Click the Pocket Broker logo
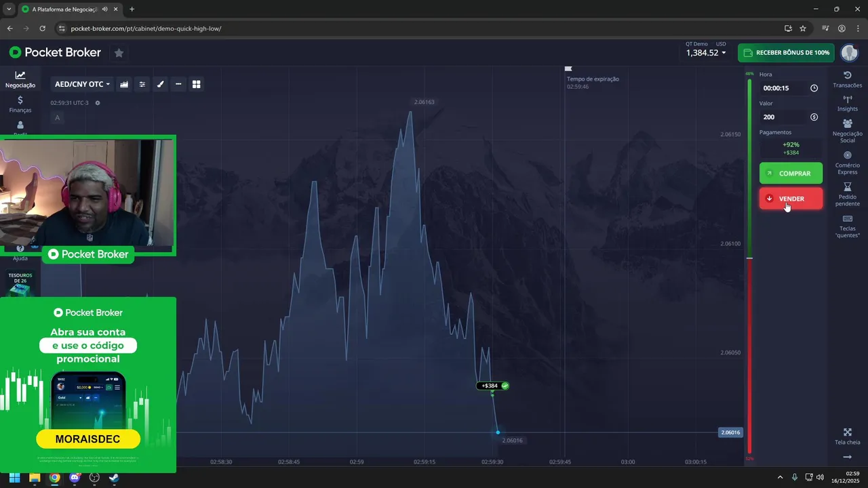The height and width of the screenshot is (488, 868). (55, 52)
